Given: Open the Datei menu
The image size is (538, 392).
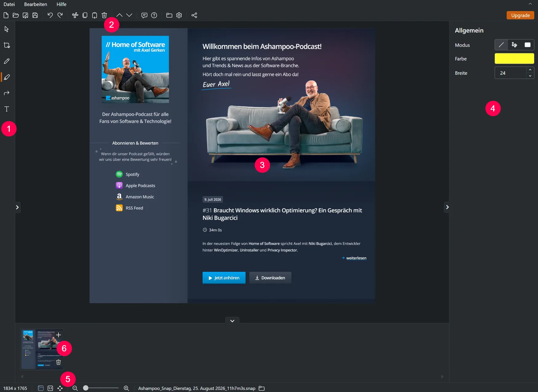Looking at the screenshot, I should 9,4.
